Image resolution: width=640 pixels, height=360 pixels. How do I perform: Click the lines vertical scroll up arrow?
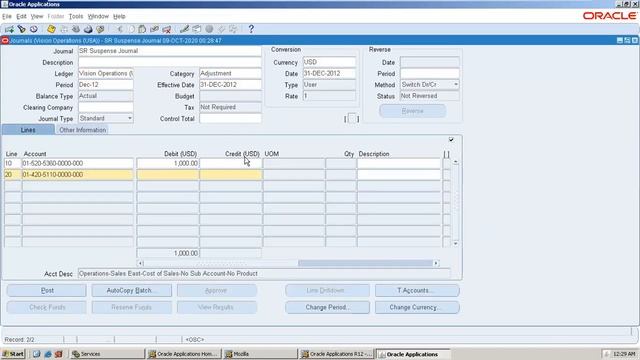456,162
